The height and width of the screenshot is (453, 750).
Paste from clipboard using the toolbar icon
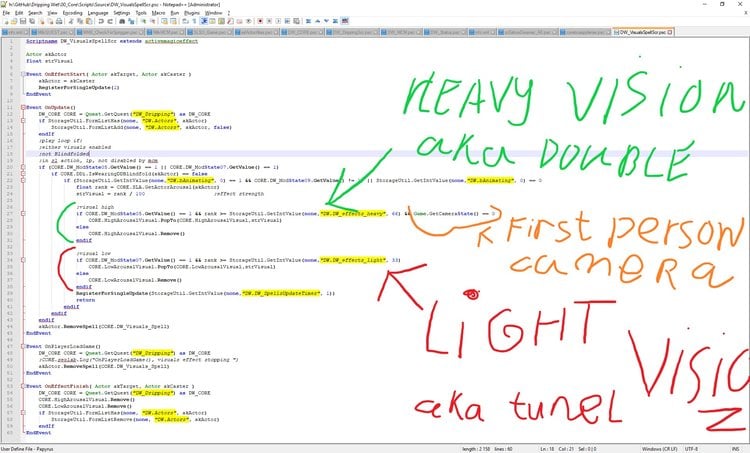click(89, 21)
